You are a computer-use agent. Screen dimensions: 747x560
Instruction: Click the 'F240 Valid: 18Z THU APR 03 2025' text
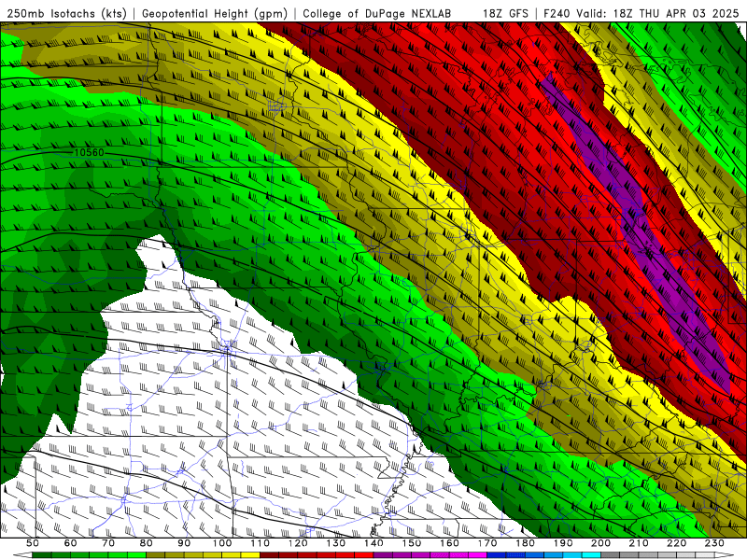click(641, 14)
